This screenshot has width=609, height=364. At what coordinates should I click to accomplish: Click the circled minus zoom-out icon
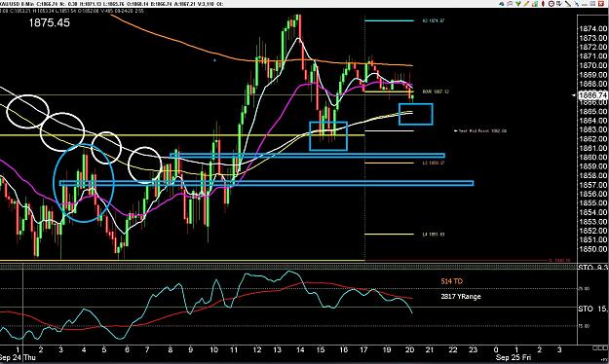[x=552, y=4]
